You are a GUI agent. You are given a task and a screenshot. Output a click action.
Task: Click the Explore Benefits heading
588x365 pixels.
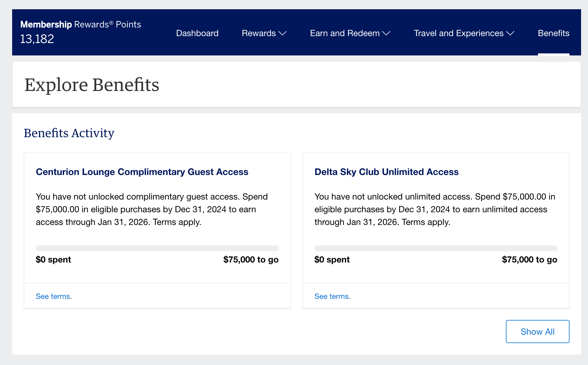coord(92,85)
